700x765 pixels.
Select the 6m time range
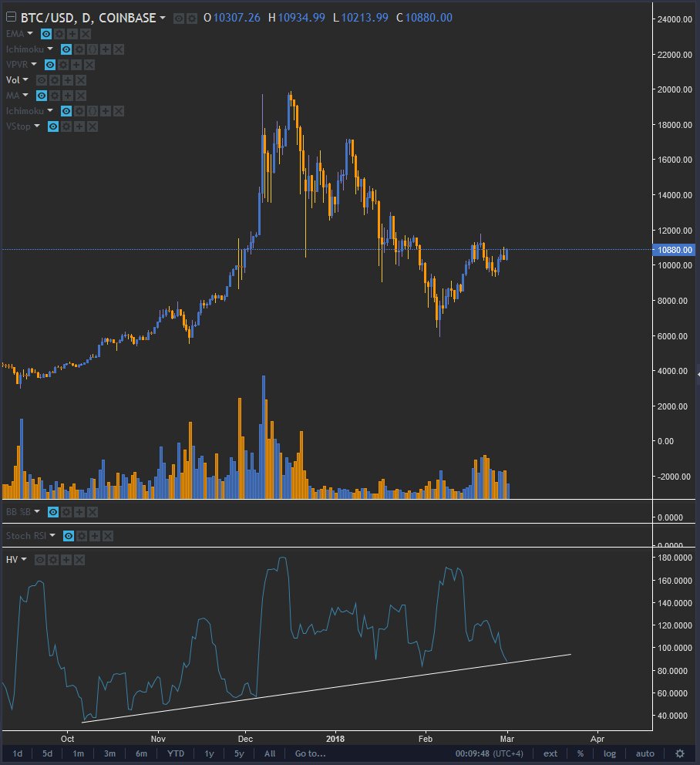pos(141,753)
